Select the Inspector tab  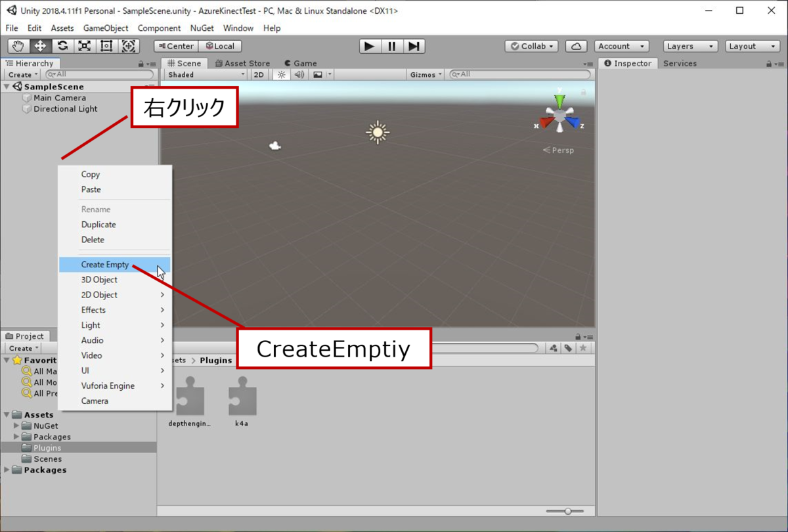628,63
